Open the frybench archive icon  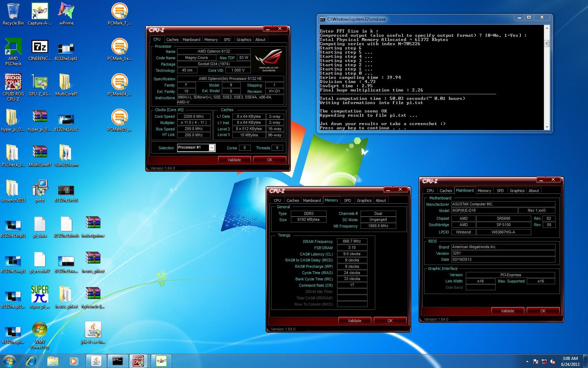(x=93, y=297)
